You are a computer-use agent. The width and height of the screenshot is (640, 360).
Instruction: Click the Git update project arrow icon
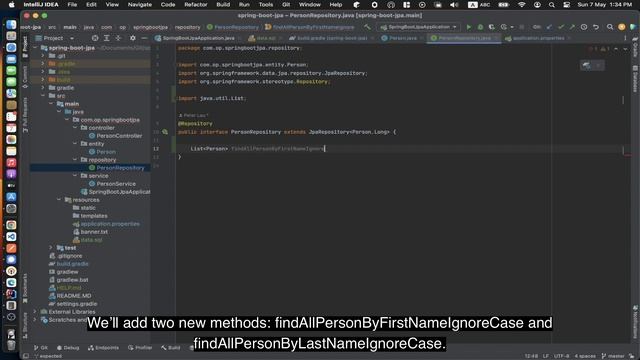(549, 27)
